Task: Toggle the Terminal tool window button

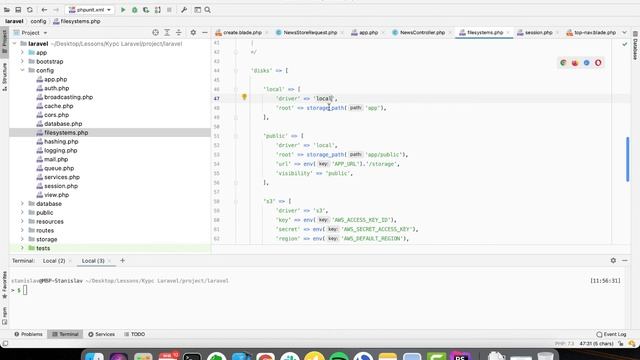Action: pos(65,334)
